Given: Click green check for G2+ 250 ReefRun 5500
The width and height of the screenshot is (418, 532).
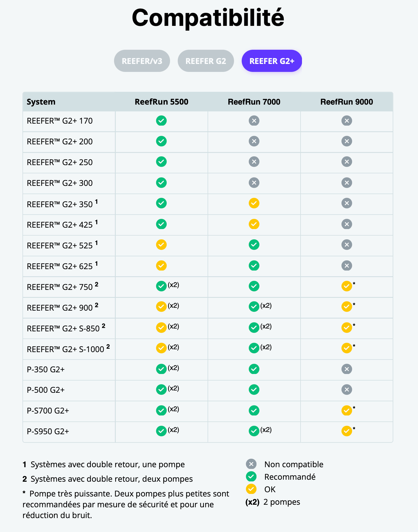Looking at the screenshot, I should pos(161,162).
